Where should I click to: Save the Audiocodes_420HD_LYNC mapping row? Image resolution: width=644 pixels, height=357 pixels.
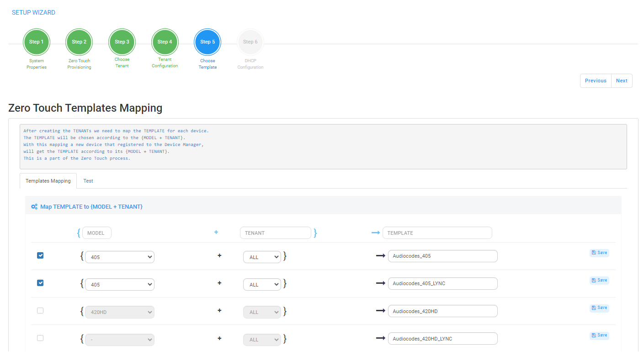[599, 335]
